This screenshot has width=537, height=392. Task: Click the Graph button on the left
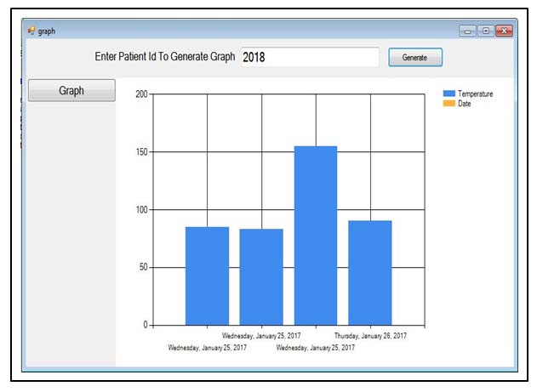(x=71, y=91)
